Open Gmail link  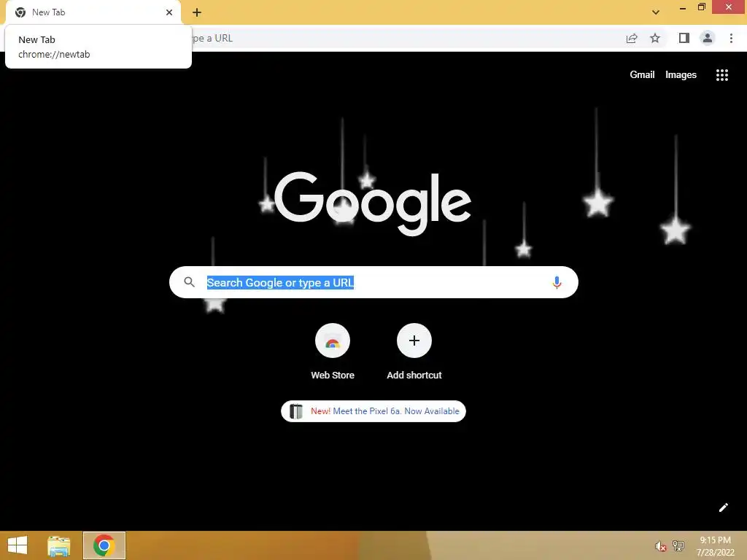coord(642,75)
